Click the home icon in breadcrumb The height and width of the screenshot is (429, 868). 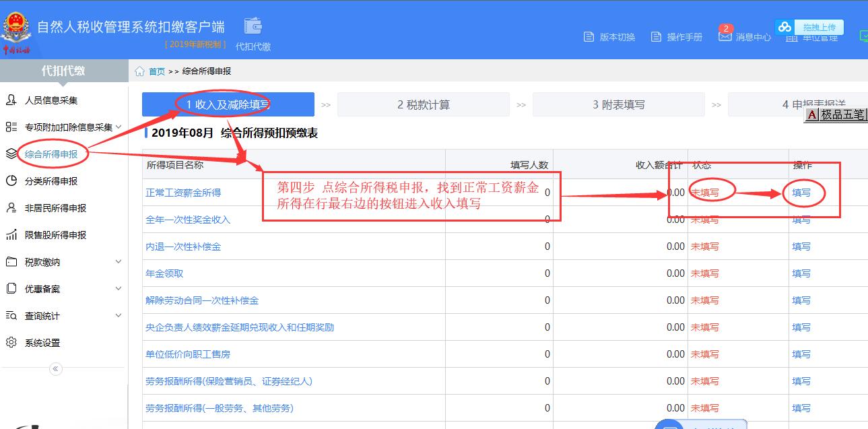click(x=140, y=71)
